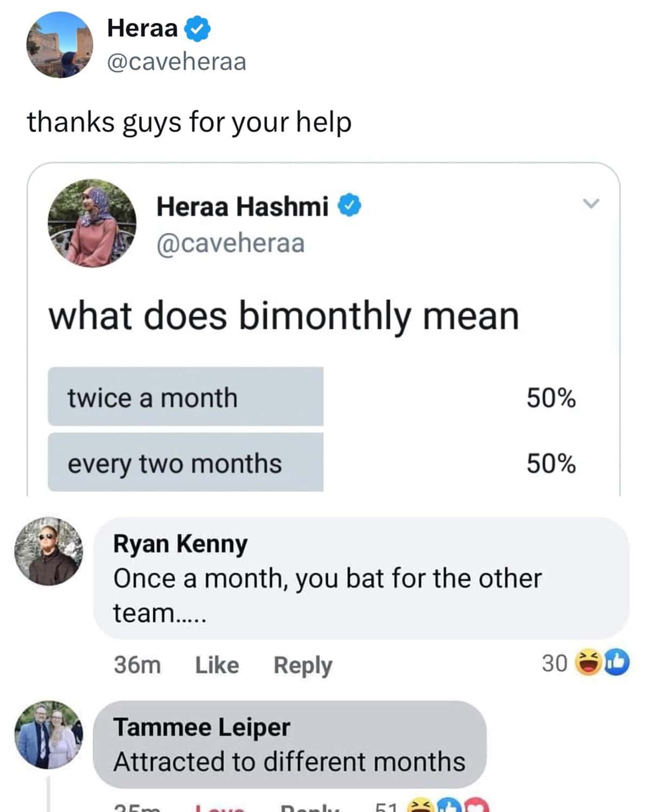Image resolution: width=650 pixels, height=812 pixels.
Task: Click Heraa Hashmi's verified badge
Action: pyautogui.click(x=349, y=206)
